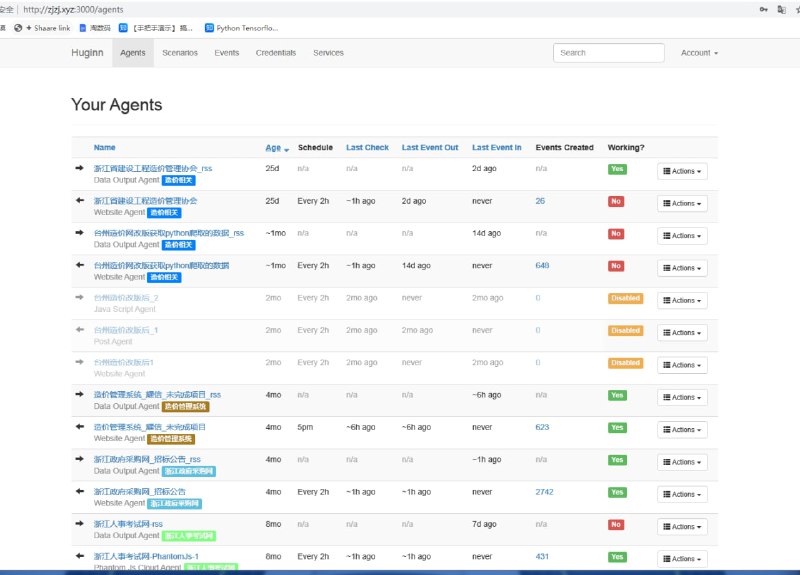
Task: Click the Shaare link bookmark icon
Action: 18,28
